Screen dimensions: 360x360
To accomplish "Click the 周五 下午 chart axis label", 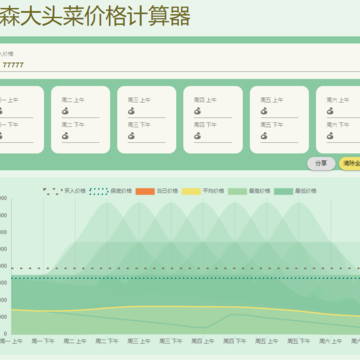I will tap(299, 341).
